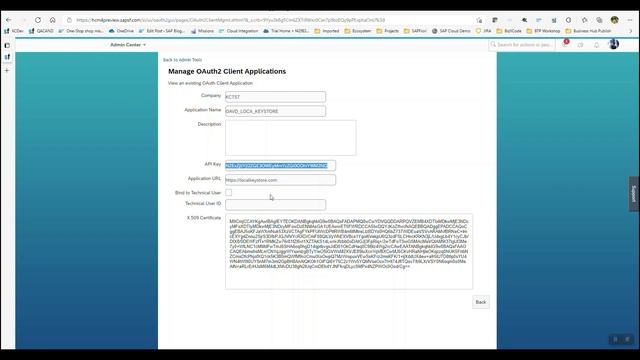Viewport: 640px width, 360px height.
Task: Open browser collections icon
Action: pyautogui.click(x=599, y=20)
